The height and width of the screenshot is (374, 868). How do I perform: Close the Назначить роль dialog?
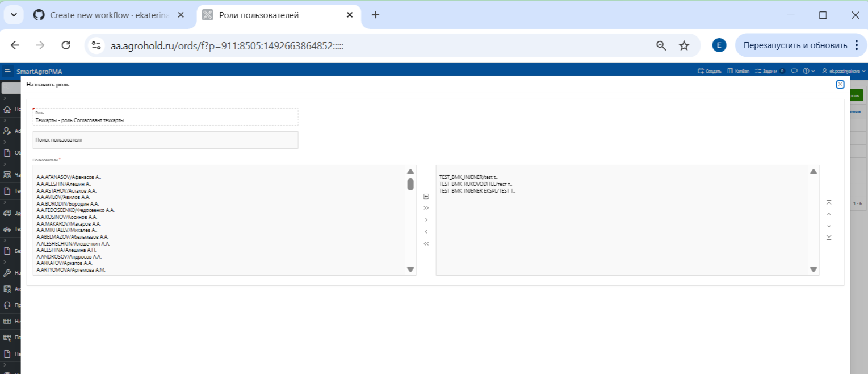click(840, 85)
